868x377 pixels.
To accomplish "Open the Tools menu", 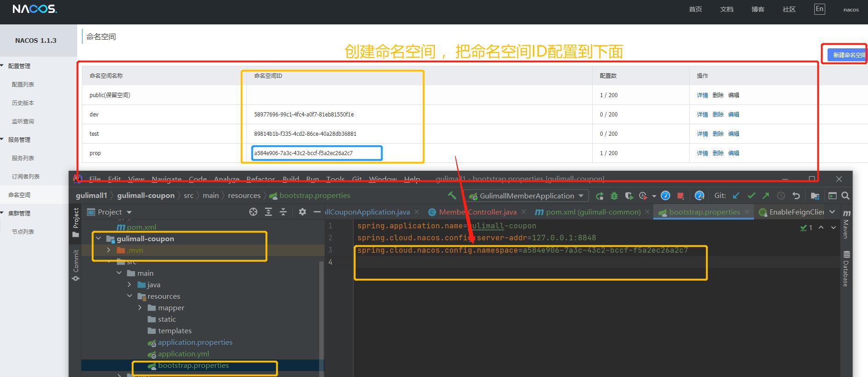I will point(336,179).
